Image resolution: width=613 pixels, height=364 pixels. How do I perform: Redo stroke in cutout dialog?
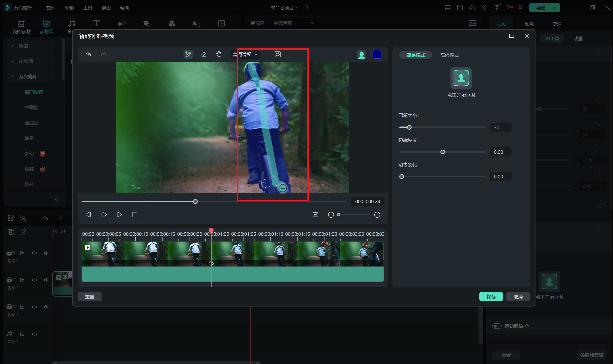[104, 54]
